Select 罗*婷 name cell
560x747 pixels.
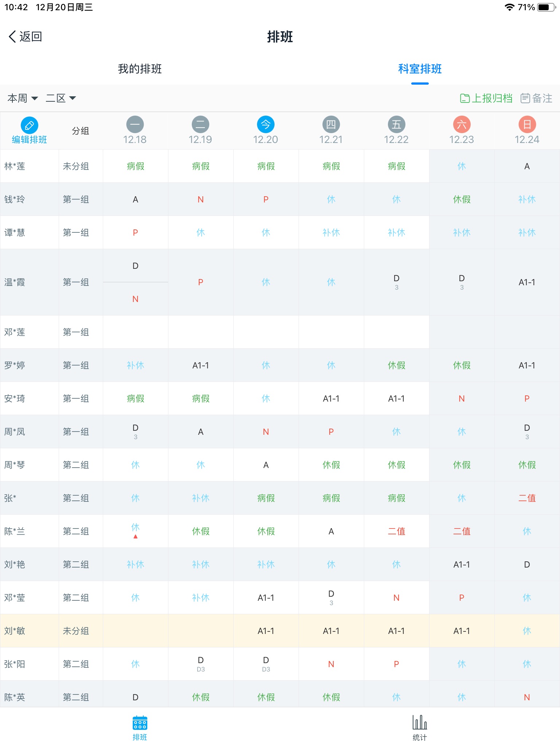tap(30, 365)
